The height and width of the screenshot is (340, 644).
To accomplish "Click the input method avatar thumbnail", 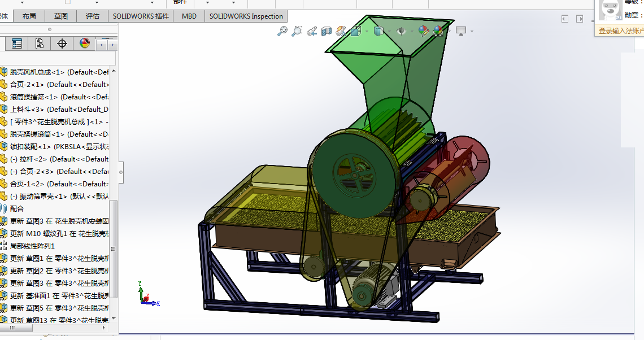I will (610, 10).
